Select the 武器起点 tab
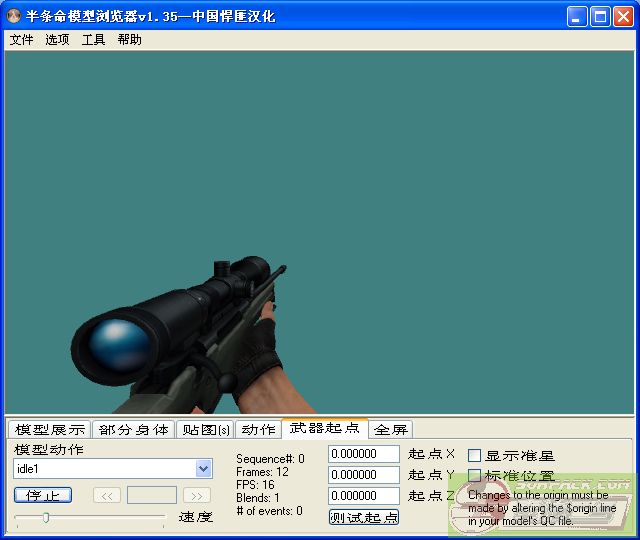The image size is (640, 540). tap(325, 428)
